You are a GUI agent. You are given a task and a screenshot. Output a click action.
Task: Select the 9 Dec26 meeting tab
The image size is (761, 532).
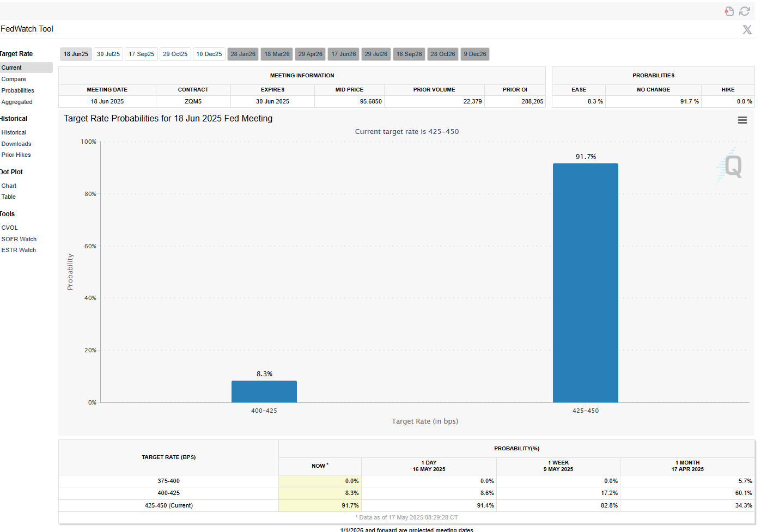click(x=475, y=54)
